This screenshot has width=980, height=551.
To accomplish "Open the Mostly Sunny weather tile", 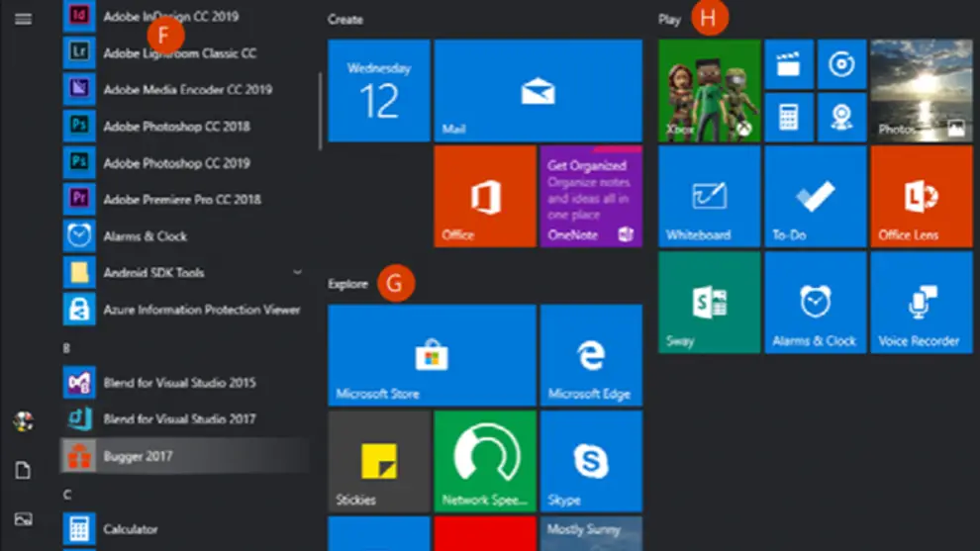I will tap(591, 533).
